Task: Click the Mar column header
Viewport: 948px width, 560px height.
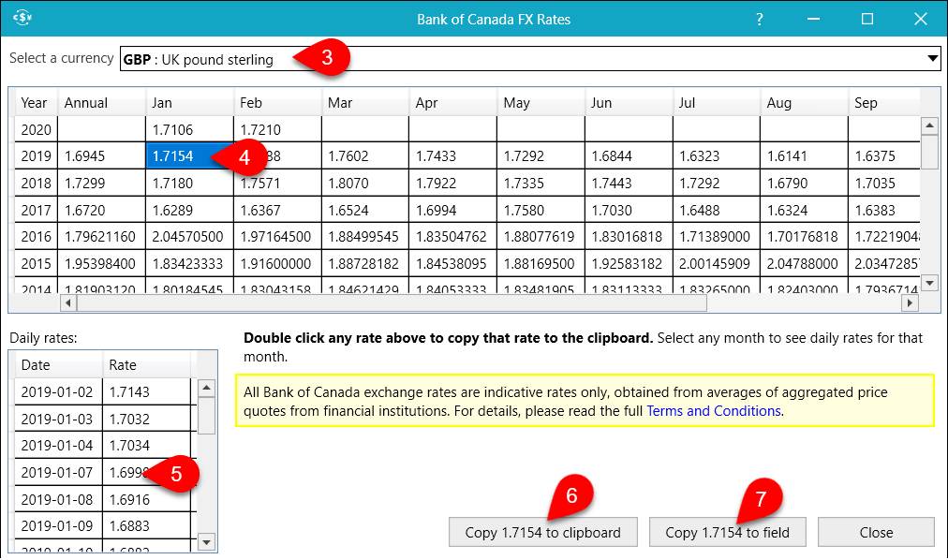Action: [x=365, y=103]
